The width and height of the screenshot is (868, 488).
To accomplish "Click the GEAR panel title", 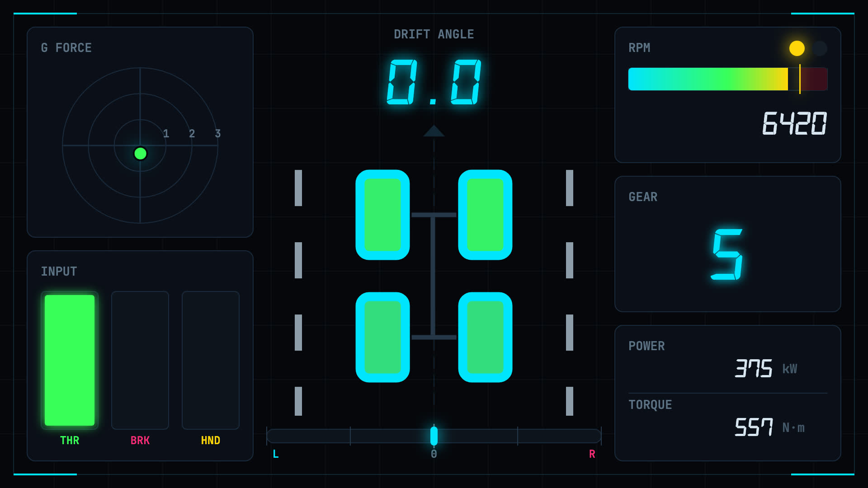I will point(643,197).
